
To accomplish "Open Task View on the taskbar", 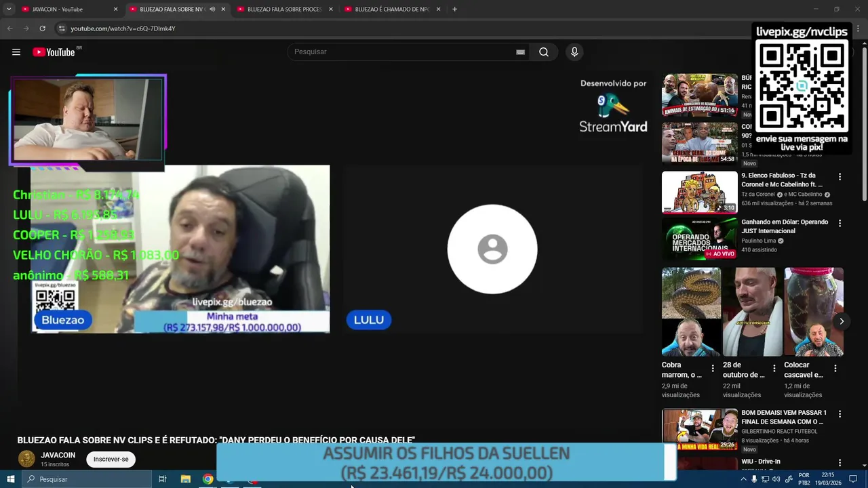I will [163, 479].
